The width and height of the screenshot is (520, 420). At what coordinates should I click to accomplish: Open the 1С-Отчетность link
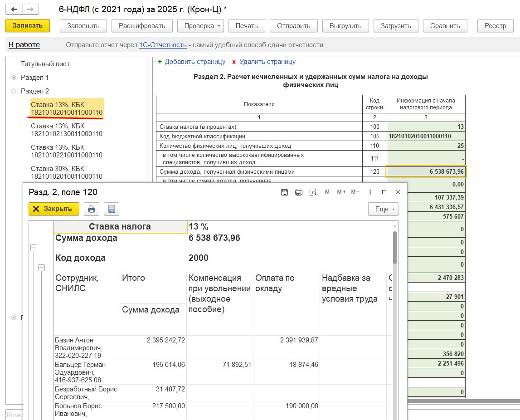163,45
